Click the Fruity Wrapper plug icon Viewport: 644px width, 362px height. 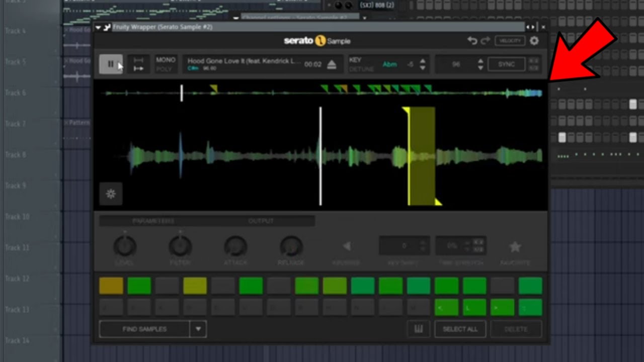point(107,27)
